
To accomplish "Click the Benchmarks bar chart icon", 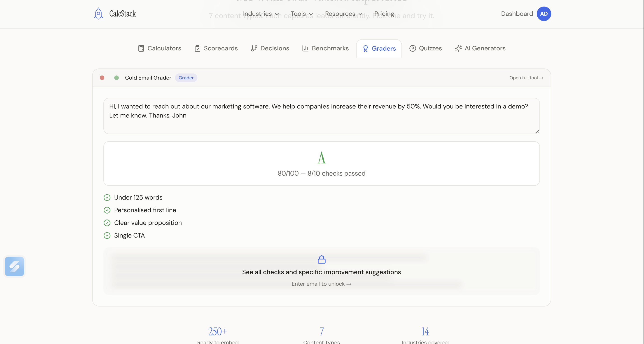I will 305,48.
